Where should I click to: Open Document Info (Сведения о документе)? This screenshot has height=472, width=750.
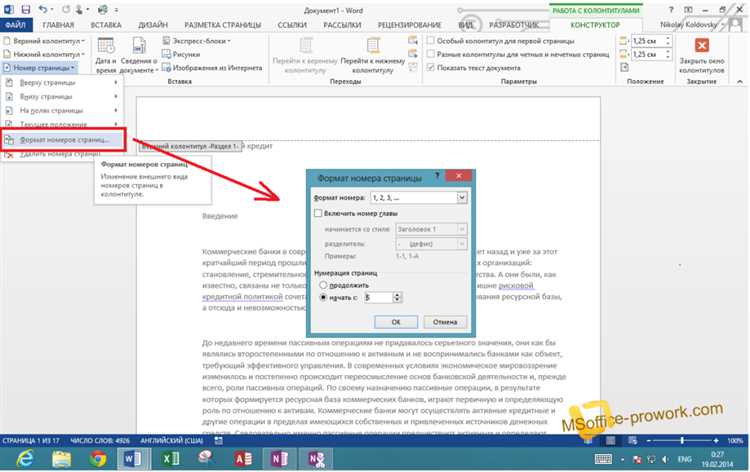tap(139, 56)
